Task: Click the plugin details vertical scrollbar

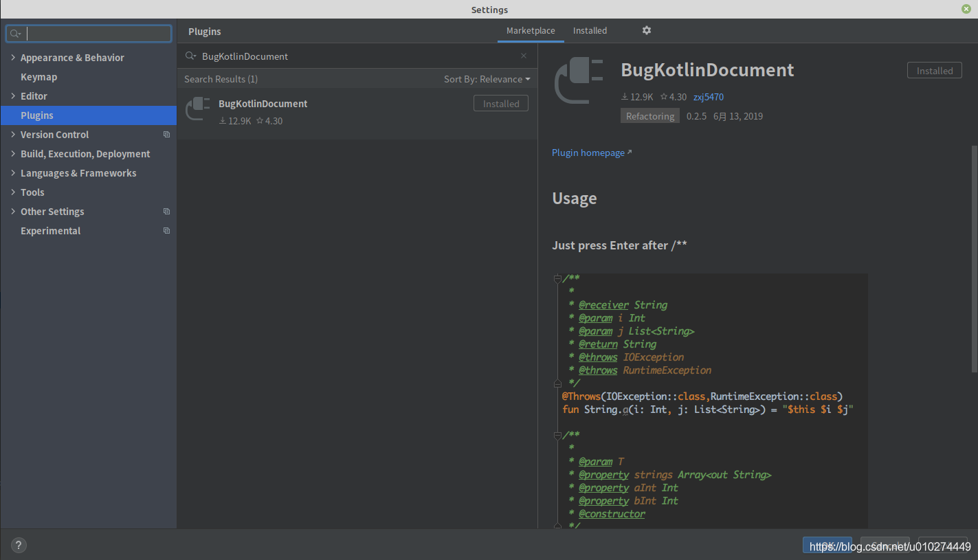Action: [x=974, y=258]
